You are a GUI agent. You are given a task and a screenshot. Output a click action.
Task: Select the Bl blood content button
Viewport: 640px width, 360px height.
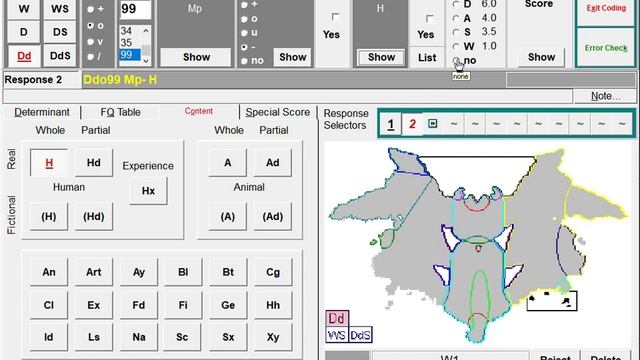point(183,272)
